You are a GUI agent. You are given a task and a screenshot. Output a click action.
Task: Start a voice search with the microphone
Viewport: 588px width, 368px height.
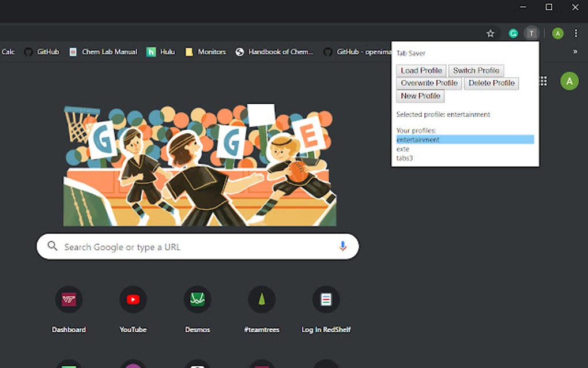tap(342, 246)
